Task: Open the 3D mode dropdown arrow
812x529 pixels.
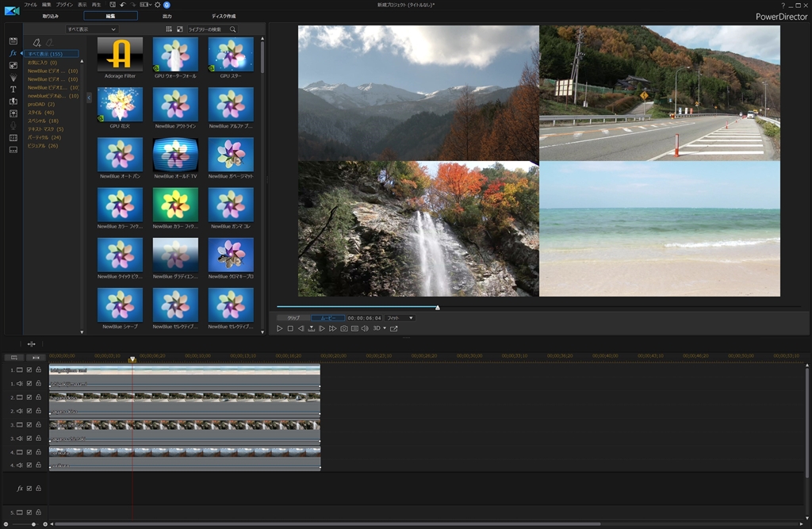Action: tap(385, 328)
